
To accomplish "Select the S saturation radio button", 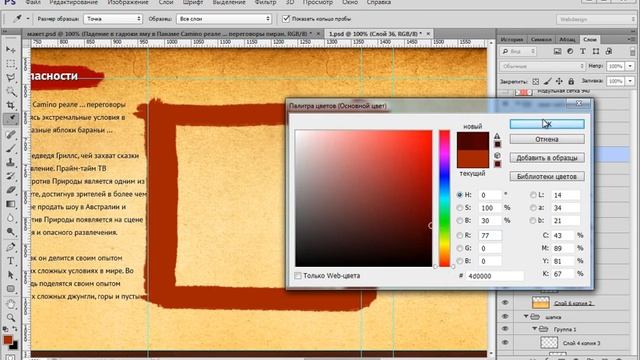I will tap(460, 208).
